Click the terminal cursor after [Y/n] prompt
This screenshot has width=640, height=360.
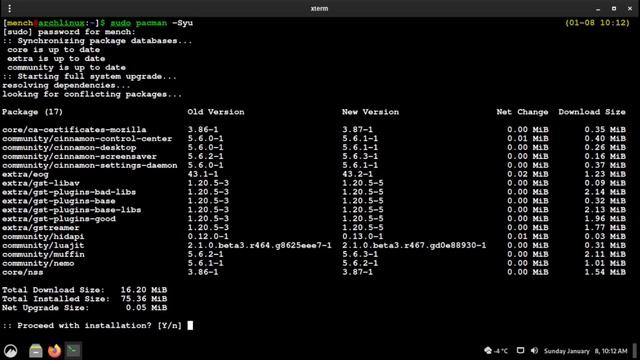(190, 325)
